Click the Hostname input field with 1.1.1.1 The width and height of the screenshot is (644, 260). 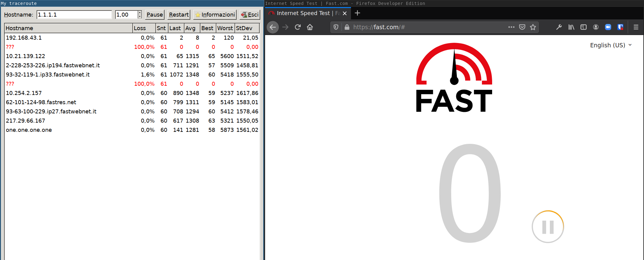pyautogui.click(x=74, y=15)
